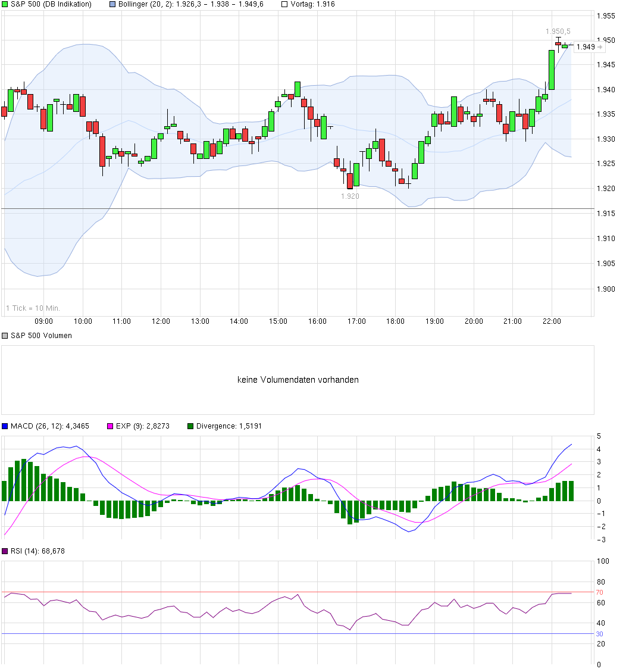Click the 1.920 low price label
The height and width of the screenshot is (672, 626).
[x=350, y=196]
